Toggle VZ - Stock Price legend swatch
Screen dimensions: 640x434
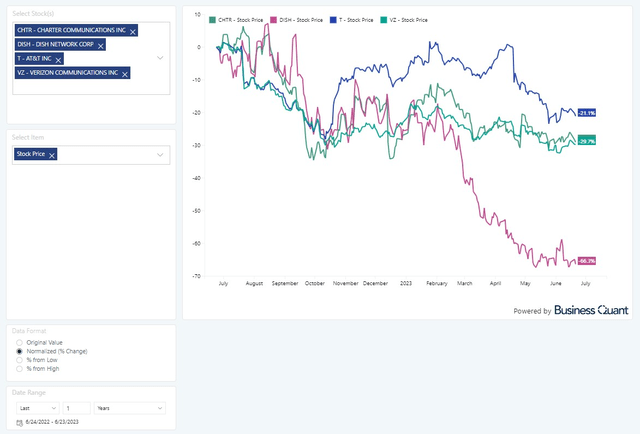tap(384, 20)
